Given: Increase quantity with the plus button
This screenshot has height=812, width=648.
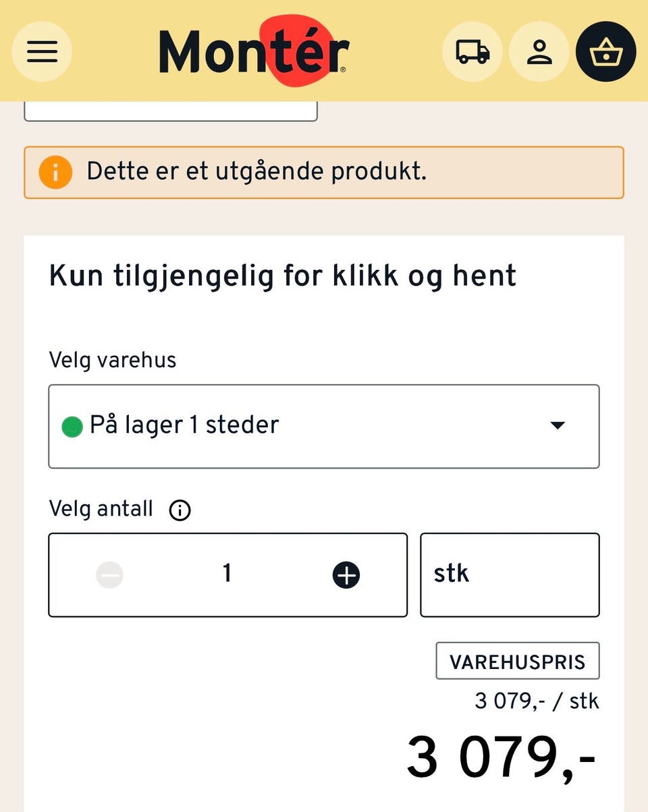Looking at the screenshot, I should 346,575.
